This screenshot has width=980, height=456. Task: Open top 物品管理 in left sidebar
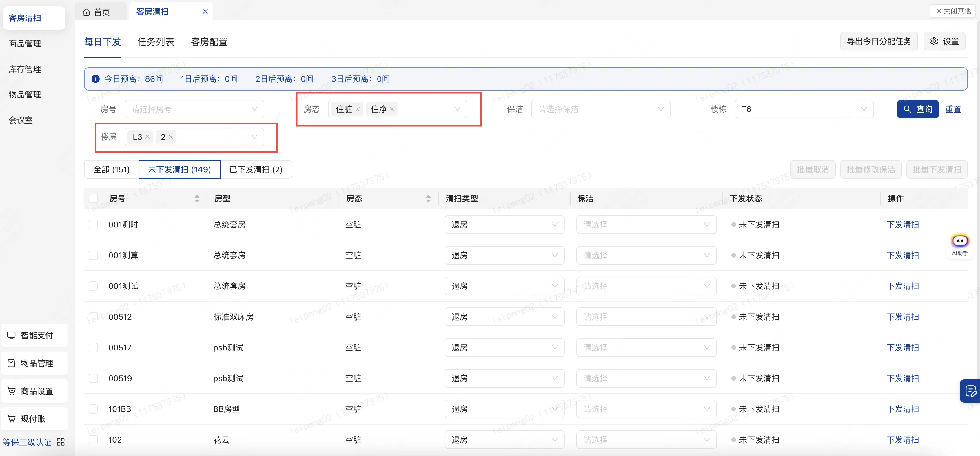click(x=25, y=95)
